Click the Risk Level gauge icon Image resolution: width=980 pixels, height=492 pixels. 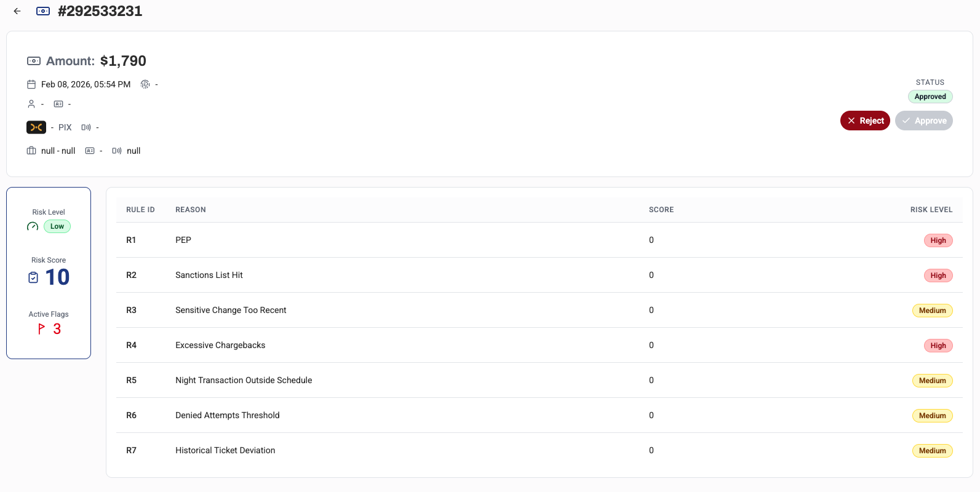[x=33, y=226]
